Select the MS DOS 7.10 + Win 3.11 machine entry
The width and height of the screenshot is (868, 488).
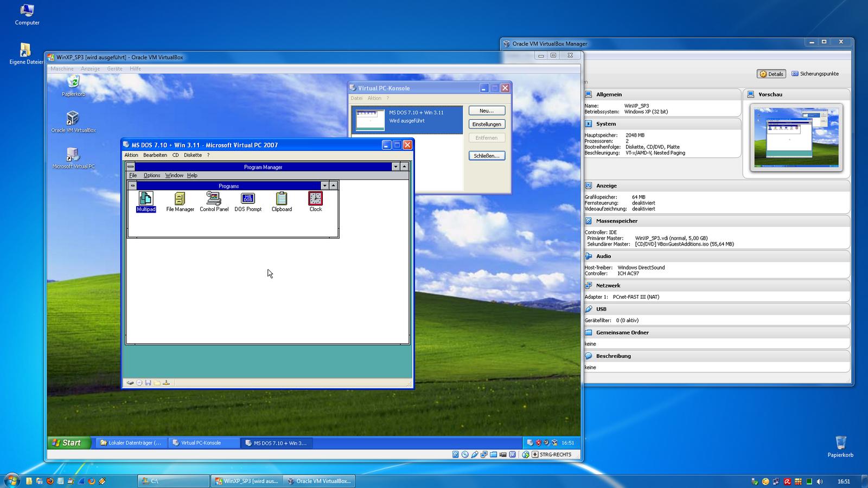(x=407, y=120)
